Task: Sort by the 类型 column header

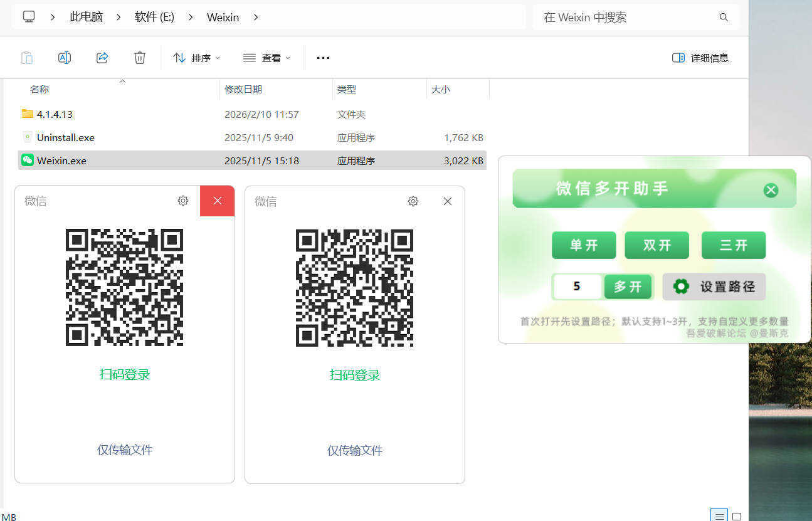Action: 347,90
